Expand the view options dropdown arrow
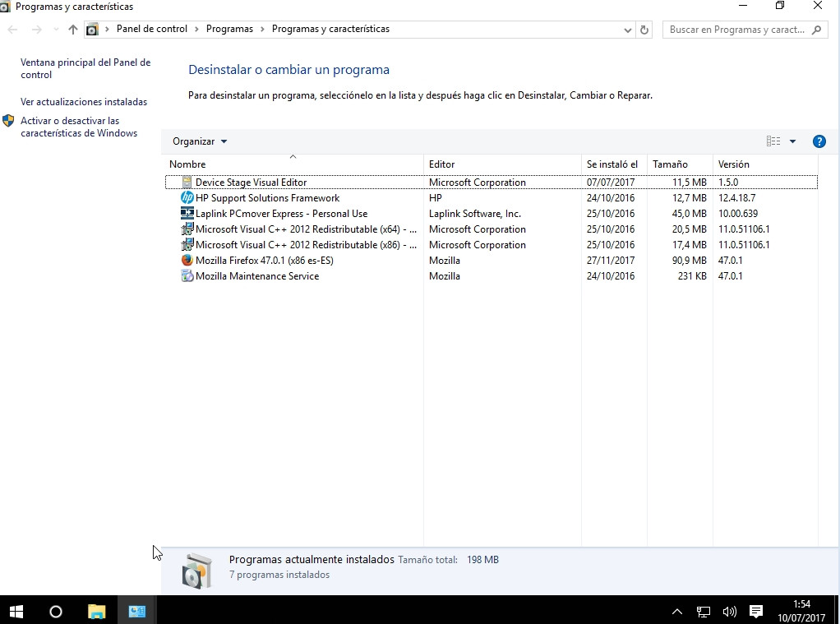 [x=792, y=141]
